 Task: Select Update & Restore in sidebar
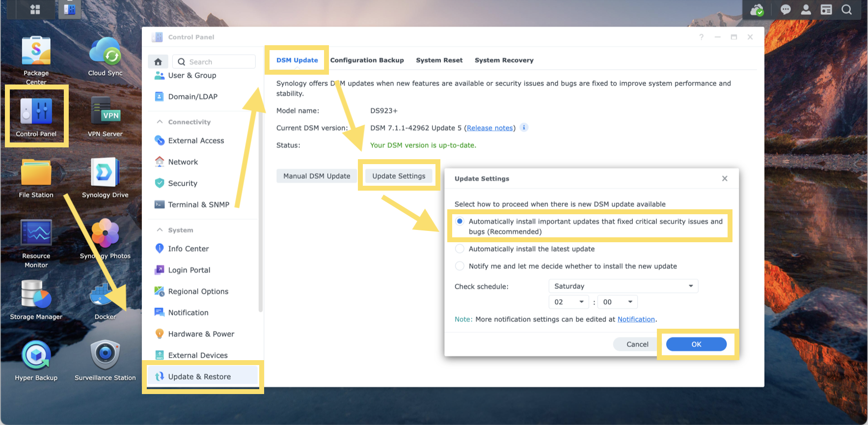(203, 376)
